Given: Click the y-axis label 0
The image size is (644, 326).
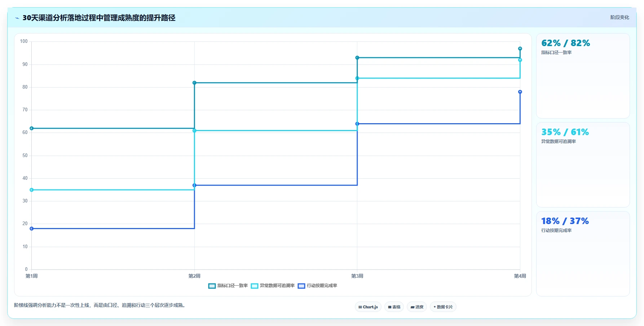Looking at the screenshot, I should point(26,269).
